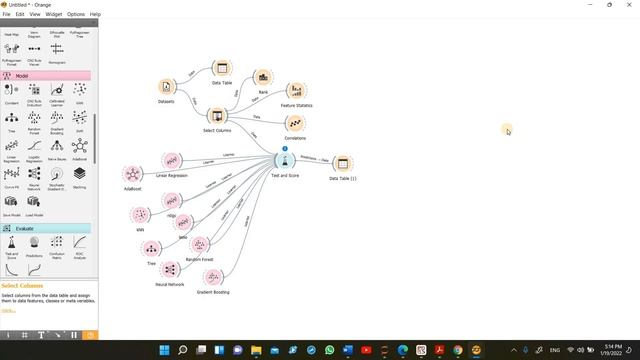
Task: Add CN2 Rule Induction widget from panel
Action: coord(34,94)
